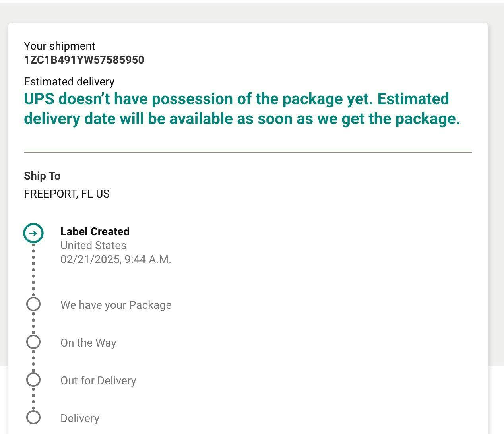Click the We have your Package circle

(x=33, y=304)
